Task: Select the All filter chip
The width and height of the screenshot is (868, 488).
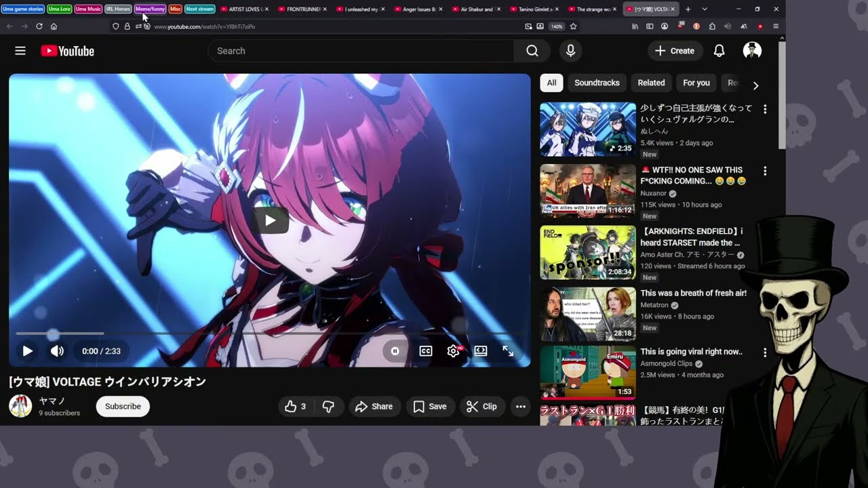Action: pos(551,83)
